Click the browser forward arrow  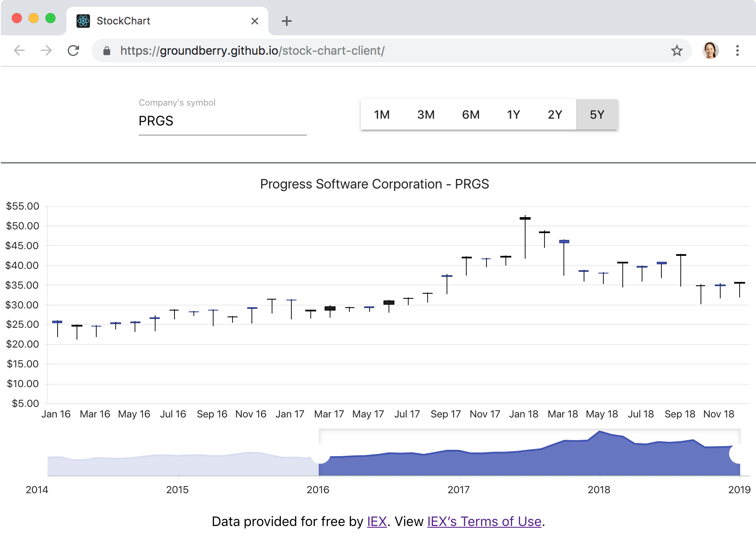46,50
